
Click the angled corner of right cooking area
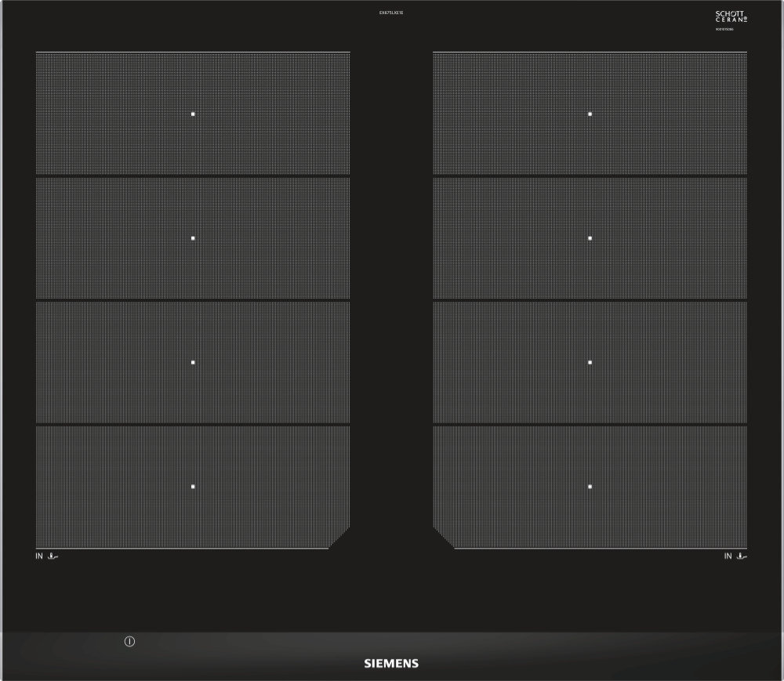pyautogui.click(x=444, y=538)
